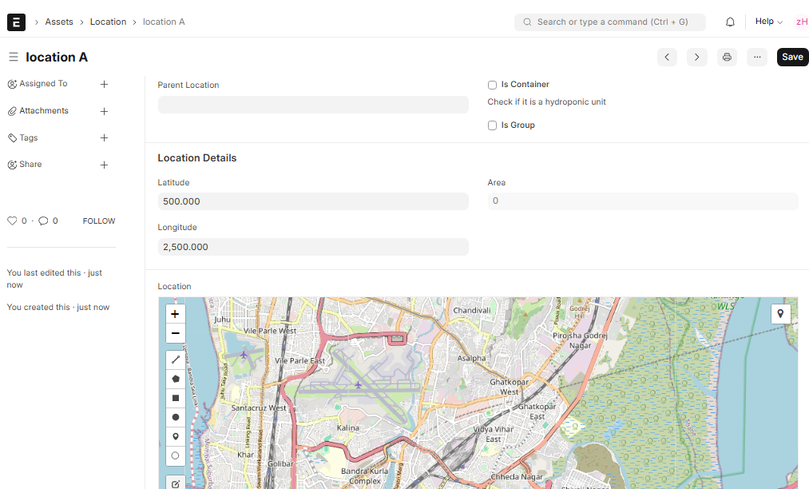
Task: Open the location A breadcrumb
Action: pyautogui.click(x=164, y=22)
